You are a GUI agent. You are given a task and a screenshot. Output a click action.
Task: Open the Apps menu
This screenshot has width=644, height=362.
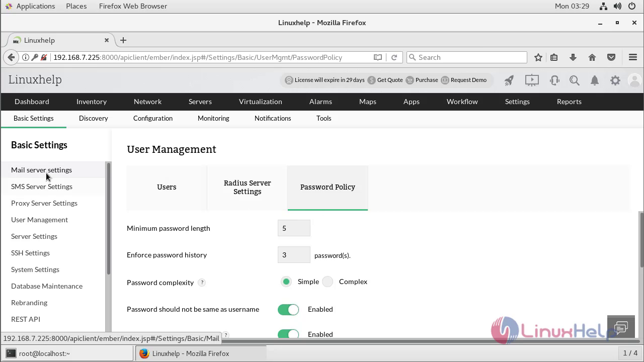tap(412, 102)
